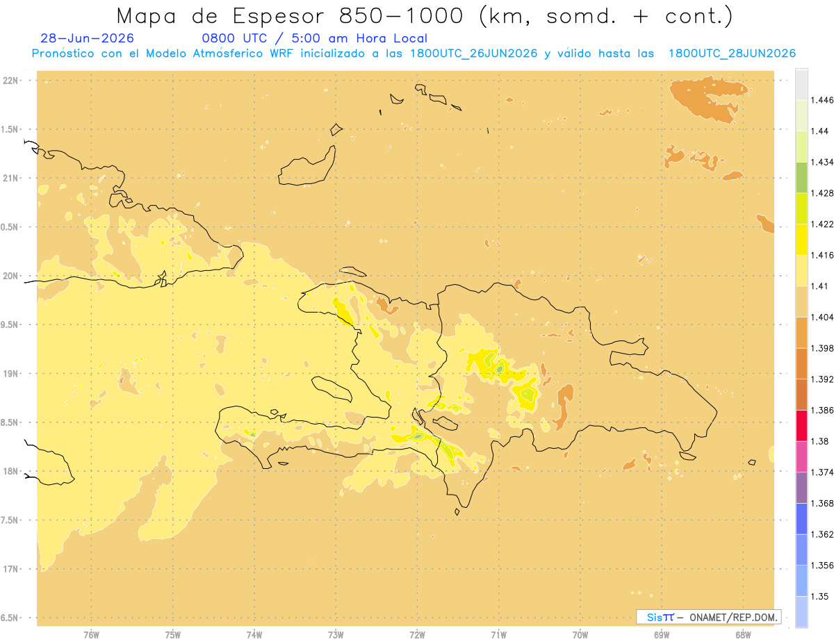Click the legend value "1.398"

point(822,348)
